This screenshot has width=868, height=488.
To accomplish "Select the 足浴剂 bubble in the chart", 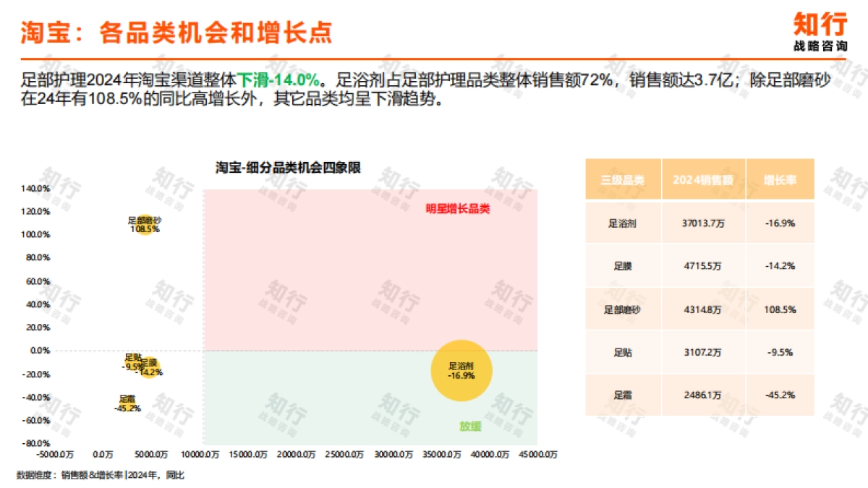I will (x=461, y=370).
